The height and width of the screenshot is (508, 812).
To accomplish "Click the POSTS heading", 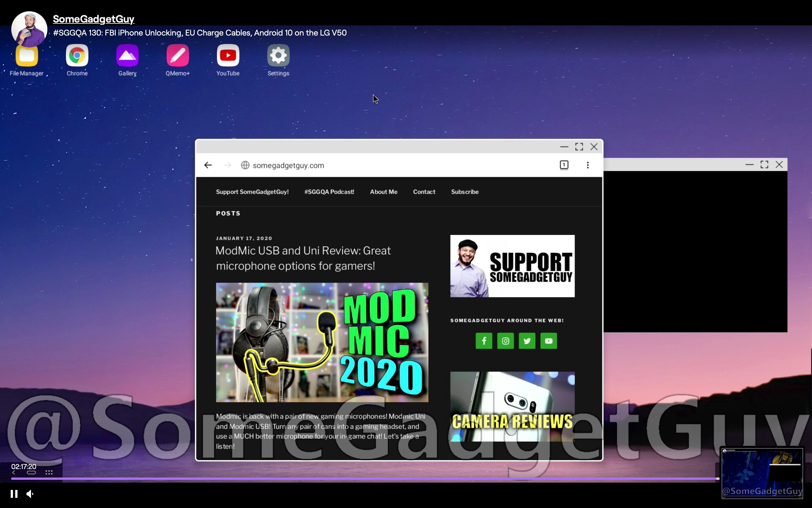I will [228, 213].
